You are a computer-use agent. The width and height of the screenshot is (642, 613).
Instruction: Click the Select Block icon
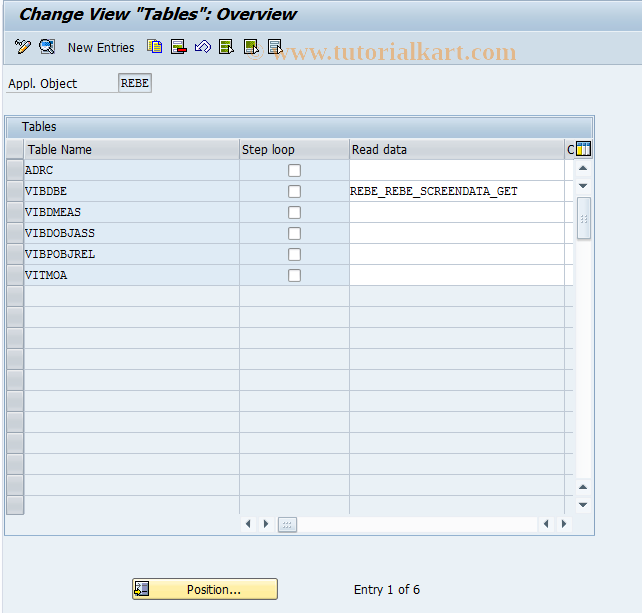[x=251, y=47]
